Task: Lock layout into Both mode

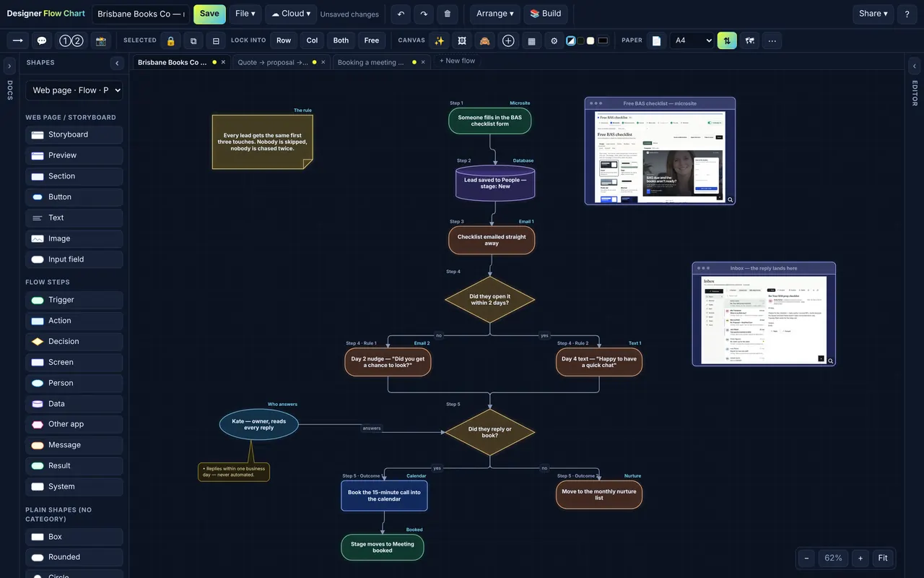Action: point(341,40)
